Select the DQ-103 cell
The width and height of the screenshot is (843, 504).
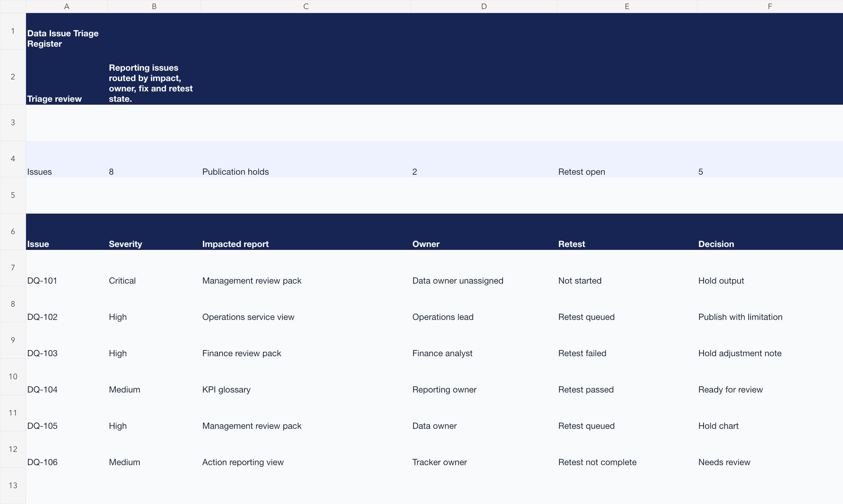66,341
